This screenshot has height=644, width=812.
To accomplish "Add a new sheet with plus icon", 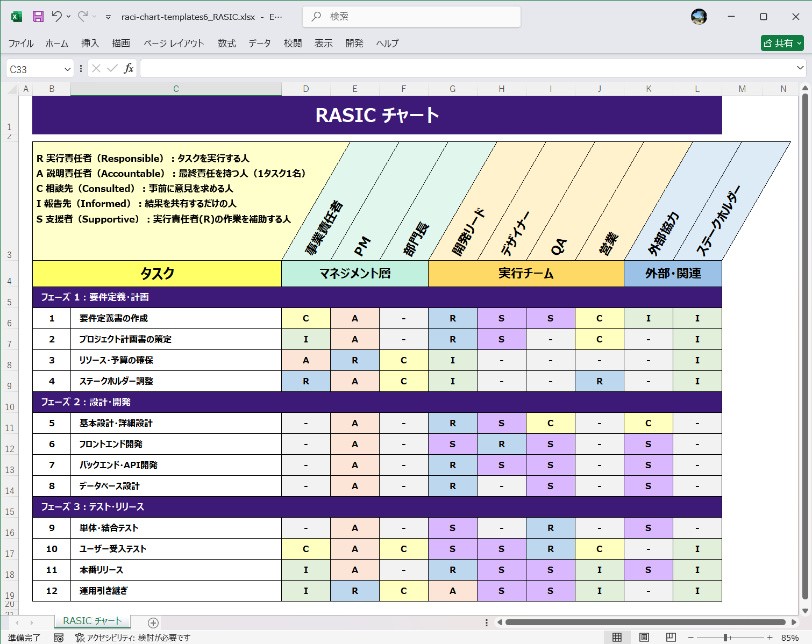I will [153, 622].
